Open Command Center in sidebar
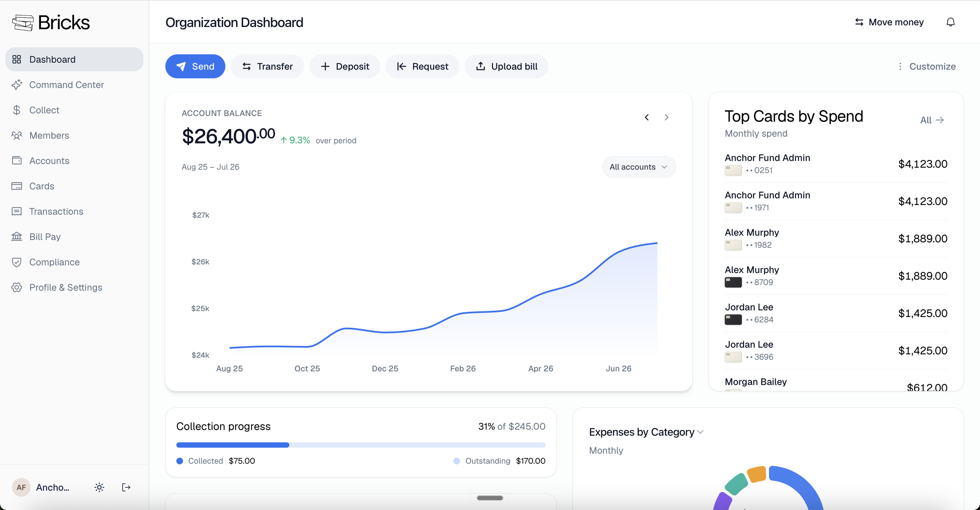This screenshot has width=980, height=510. pyautogui.click(x=74, y=84)
